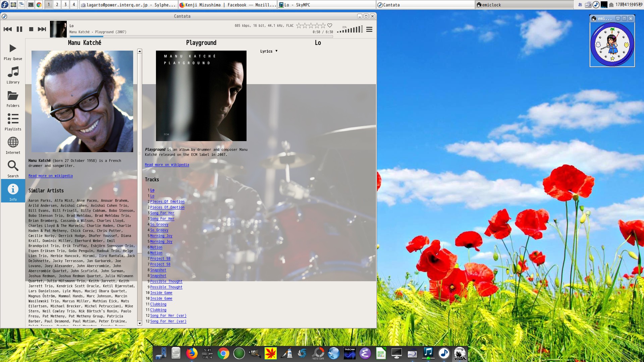Viewport: 644px width, 362px height.
Task: Follow the Pieces Of Emotion track link
Action: point(167,201)
